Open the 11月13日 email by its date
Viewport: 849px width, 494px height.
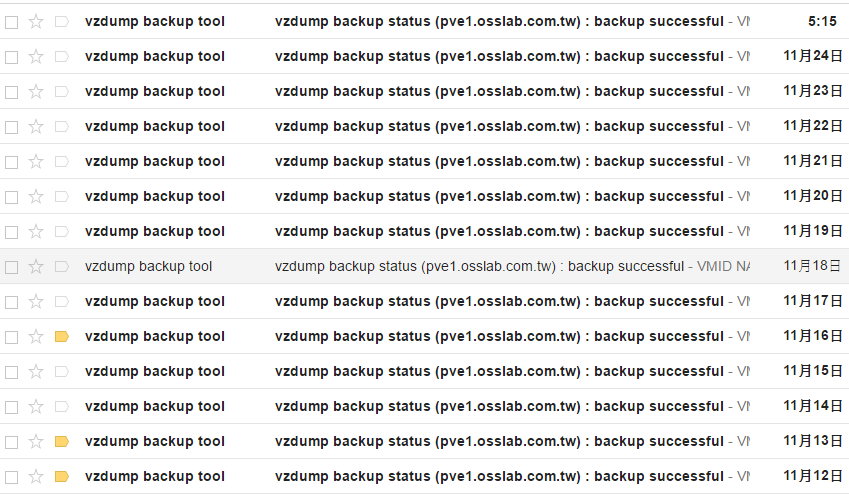pos(812,441)
